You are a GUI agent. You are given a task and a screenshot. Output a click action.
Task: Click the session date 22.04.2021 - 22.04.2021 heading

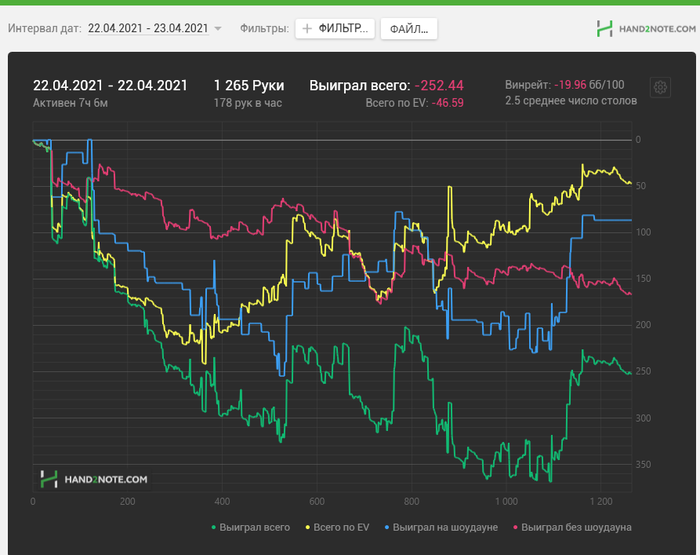(110, 85)
